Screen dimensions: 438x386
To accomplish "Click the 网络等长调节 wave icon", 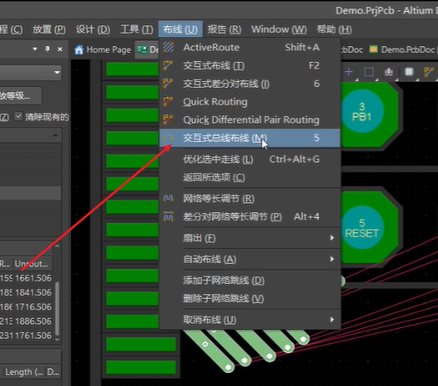I will (x=168, y=199).
